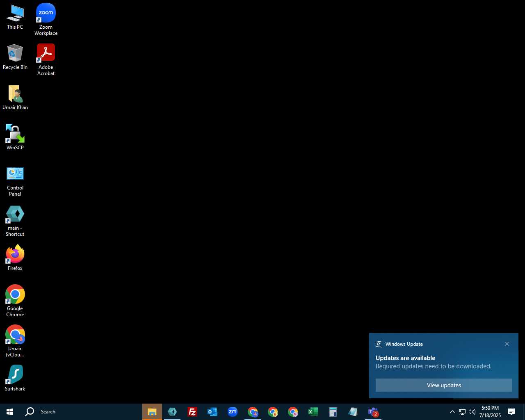Screen dimensions: 525x420
Task: Select the Surfshark desktop shortcut
Action: [15, 378]
